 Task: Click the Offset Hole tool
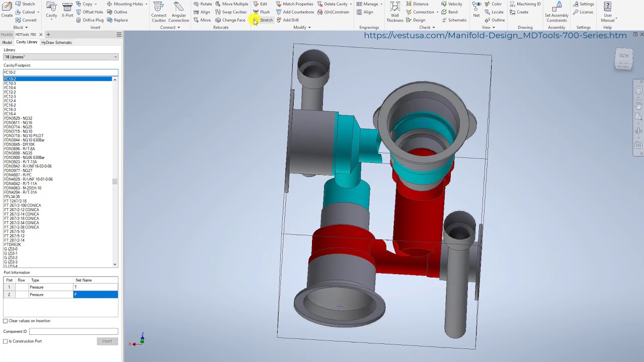click(90, 12)
